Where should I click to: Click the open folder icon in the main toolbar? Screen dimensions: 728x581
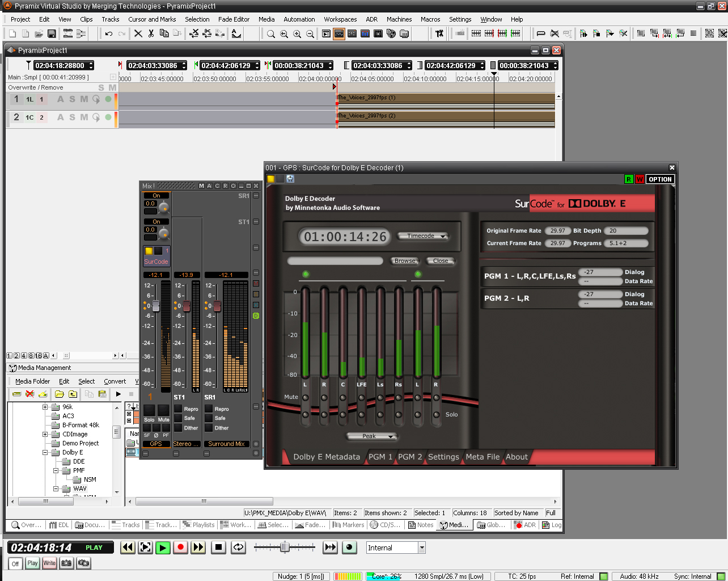(x=39, y=34)
